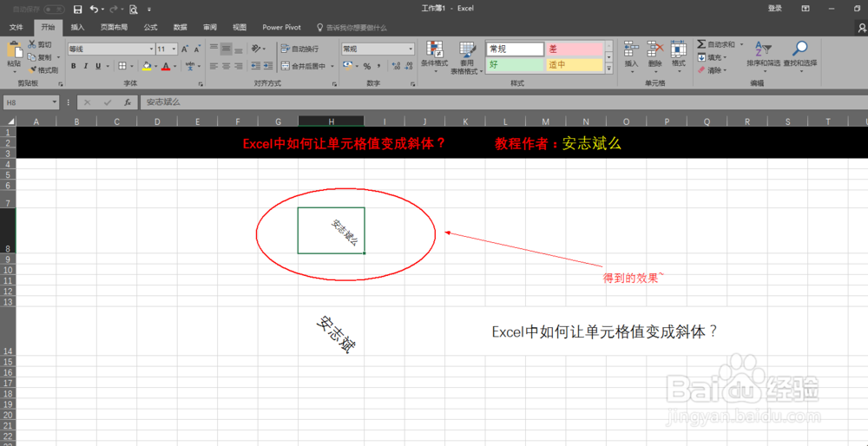Click the Paste (粘贴) clipboard icon
Image resolution: width=868 pixels, height=446 pixels.
14,51
